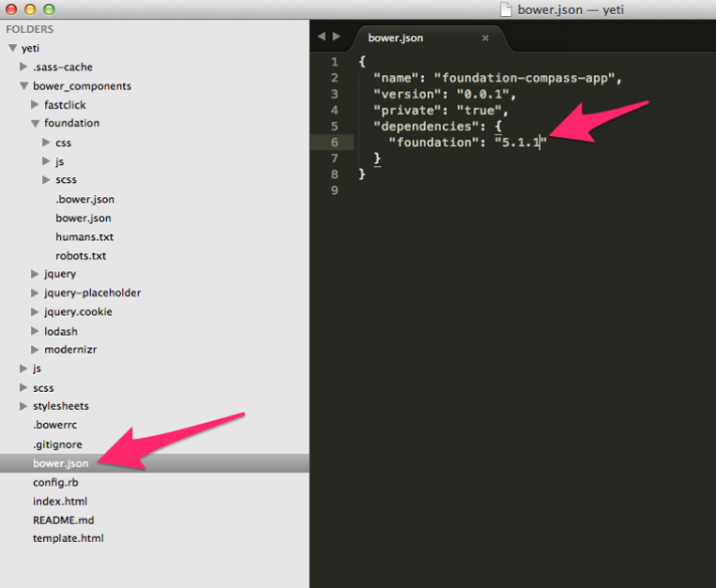Expand the js folder inside foundation
This screenshot has height=588, width=716.
click(x=46, y=161)
